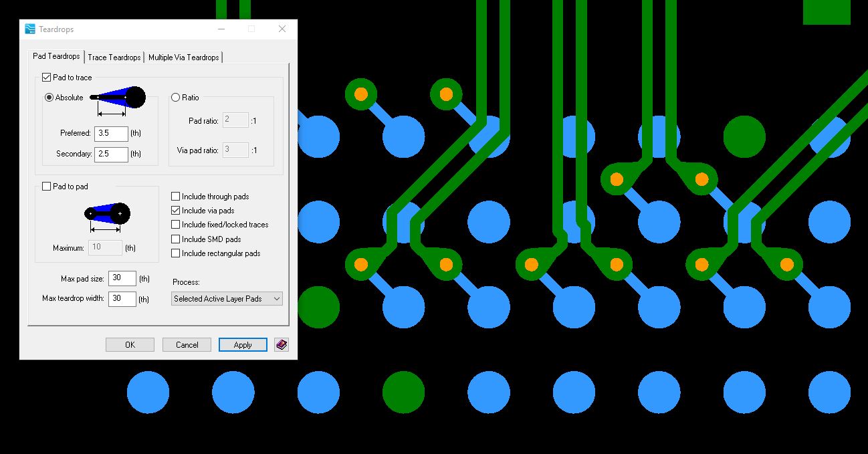Image resolution: width=868 pixels, height=454 pixels.
Task: Toggle Include via pads checkbox
Action: (x=176, y=211)
